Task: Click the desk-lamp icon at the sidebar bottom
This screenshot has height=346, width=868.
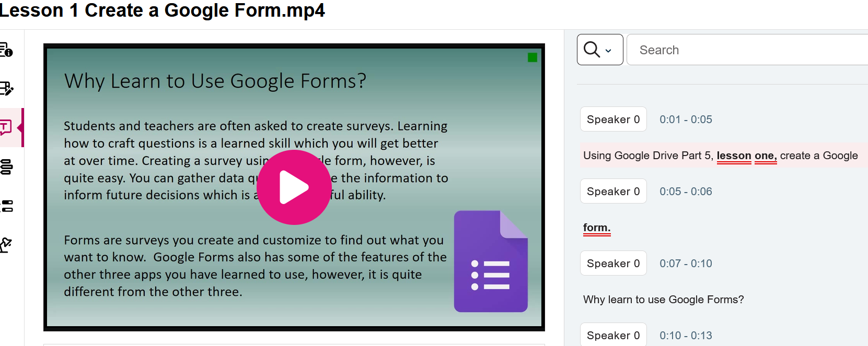Action: (x=6, y=245)
